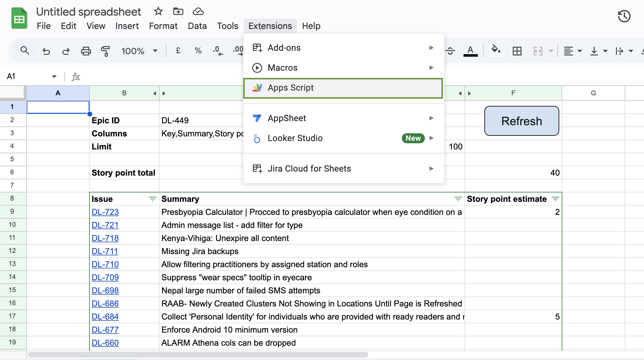Click the Issue column filter toggle
The width and height of the screenshot is (644, 360).
pos(153,199)
